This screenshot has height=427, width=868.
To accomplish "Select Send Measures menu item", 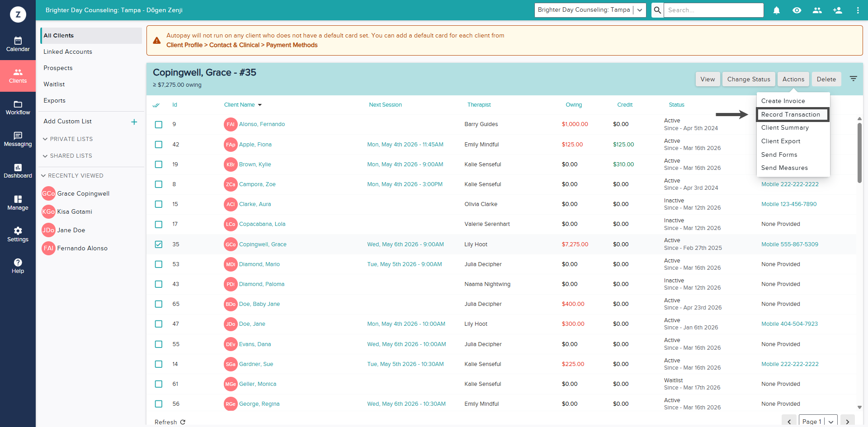I will coord(793,168).
